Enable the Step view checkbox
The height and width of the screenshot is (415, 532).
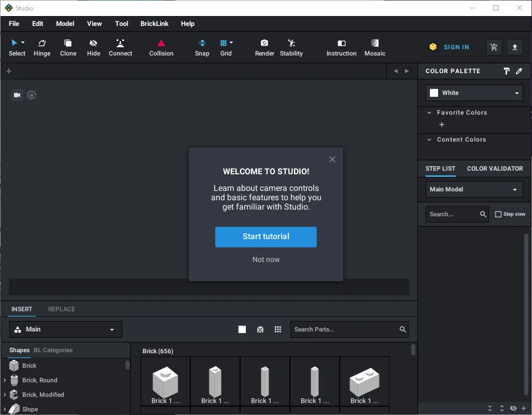click(x=498, y=214)
